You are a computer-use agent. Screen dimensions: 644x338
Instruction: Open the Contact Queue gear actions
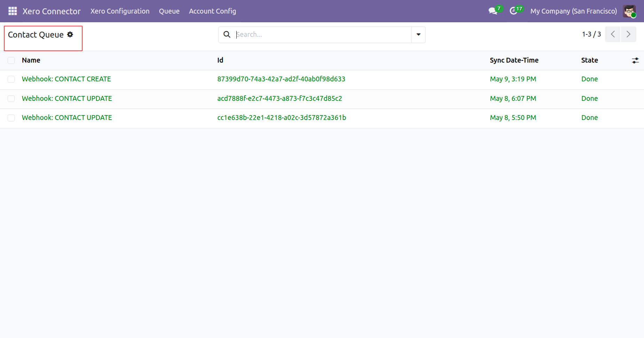70,34
